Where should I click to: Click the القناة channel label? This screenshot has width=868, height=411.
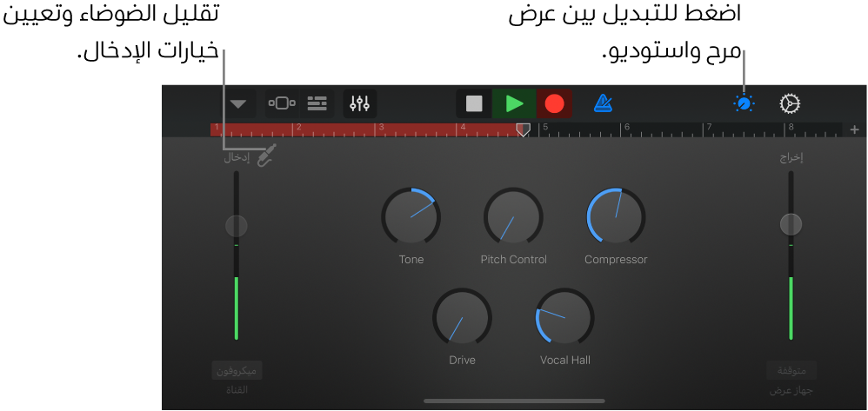click(237, 390)
